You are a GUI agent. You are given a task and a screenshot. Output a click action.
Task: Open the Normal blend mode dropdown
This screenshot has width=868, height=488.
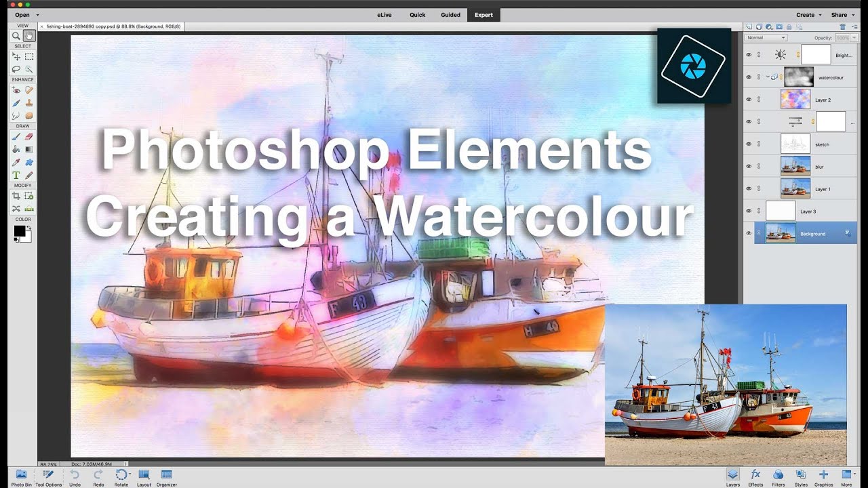[766, 38]
